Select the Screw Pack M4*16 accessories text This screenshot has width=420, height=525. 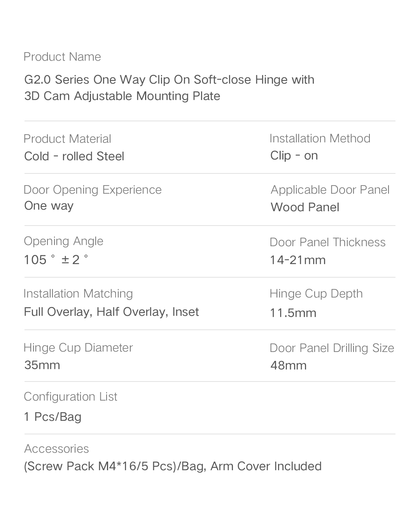tap(173, 466)
